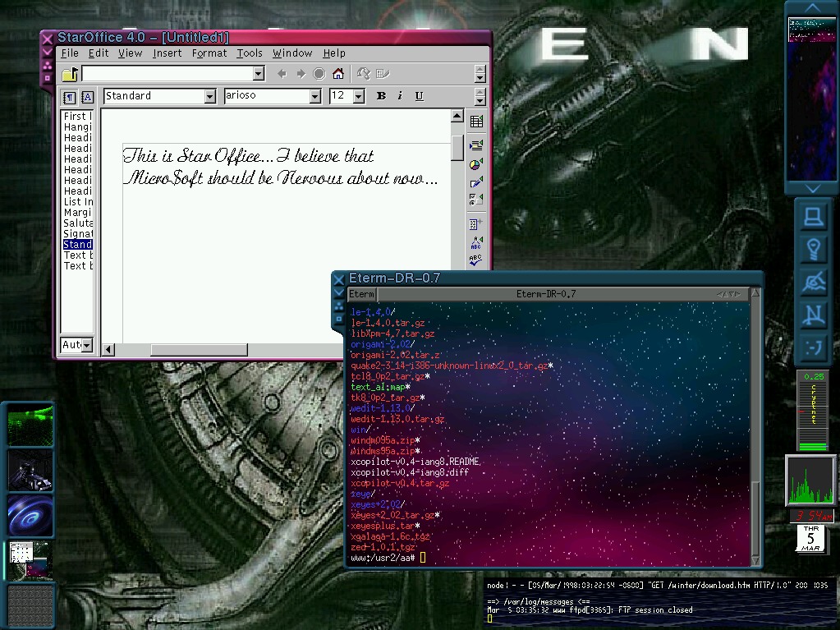Go back with the left arrow icon

282,74
